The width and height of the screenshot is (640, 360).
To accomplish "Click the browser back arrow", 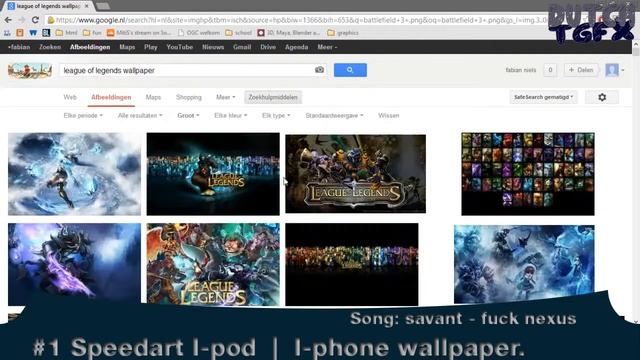I will click(x=8, y=20).
